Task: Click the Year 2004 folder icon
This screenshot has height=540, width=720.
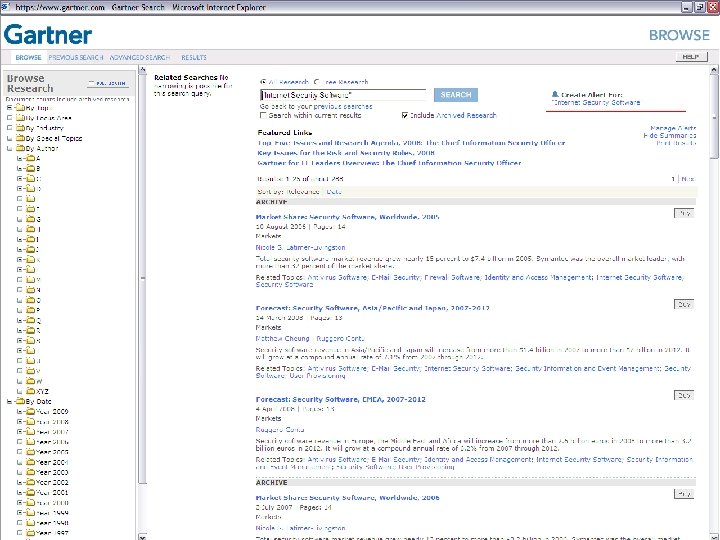Action: tap(30, 461)
